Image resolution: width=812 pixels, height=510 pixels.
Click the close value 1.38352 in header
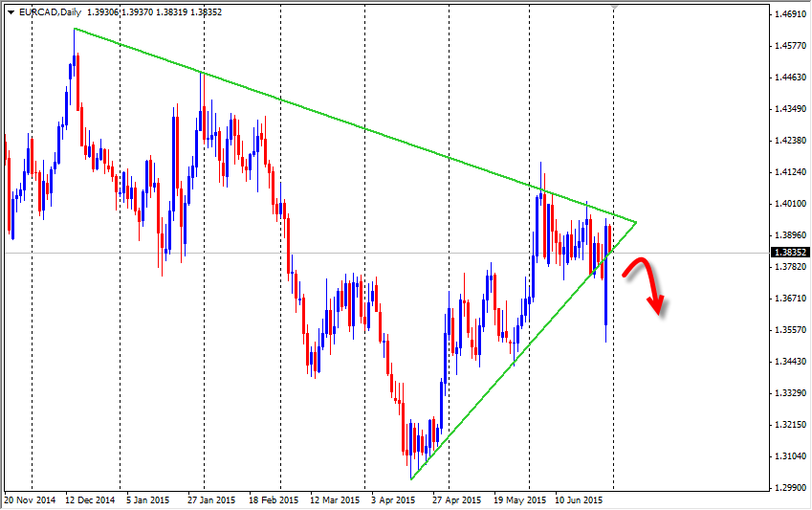(206, 11)
